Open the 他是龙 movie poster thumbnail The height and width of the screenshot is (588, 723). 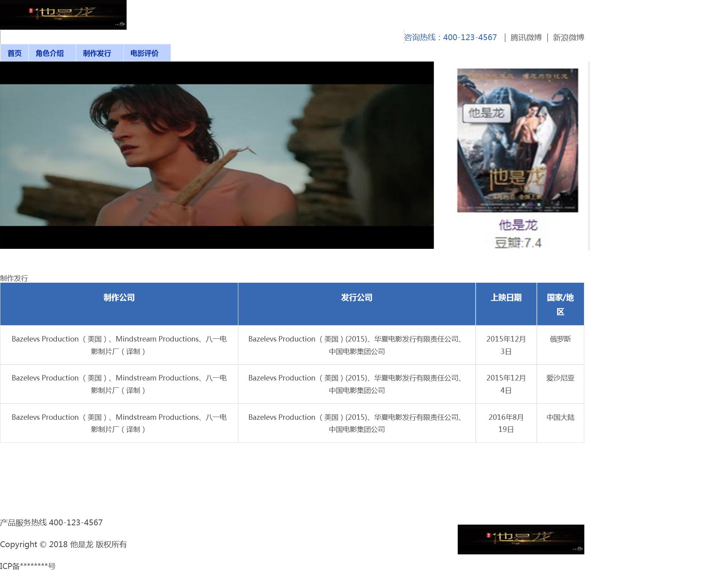(x=517, y=140)
